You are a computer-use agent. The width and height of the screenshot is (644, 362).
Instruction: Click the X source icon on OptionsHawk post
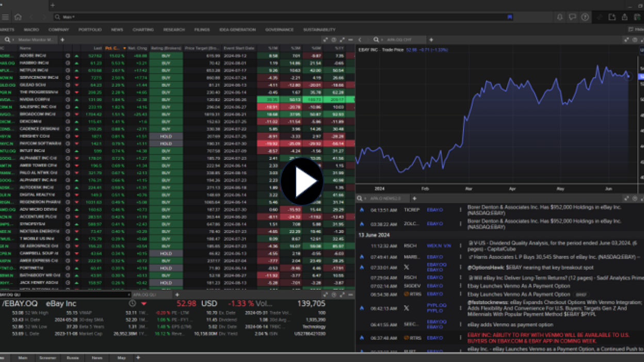tap(406, 267)
